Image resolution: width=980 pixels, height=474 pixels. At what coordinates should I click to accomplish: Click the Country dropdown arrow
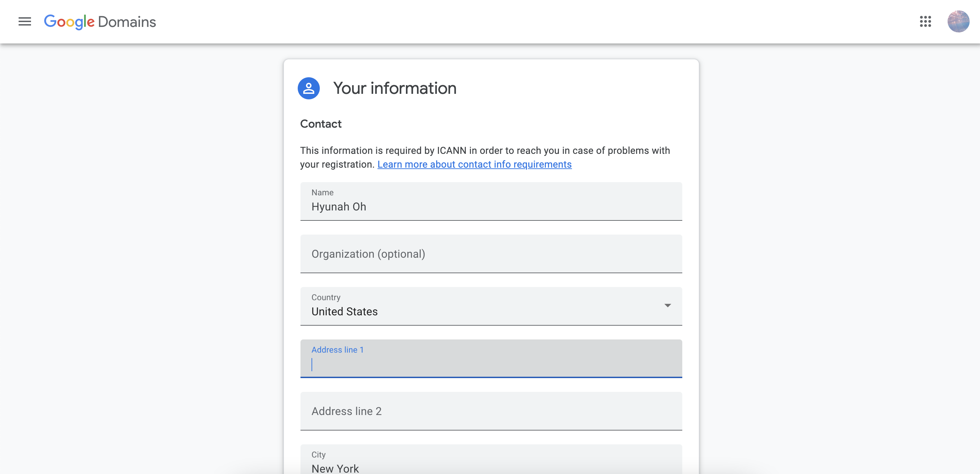coord(667,305)
